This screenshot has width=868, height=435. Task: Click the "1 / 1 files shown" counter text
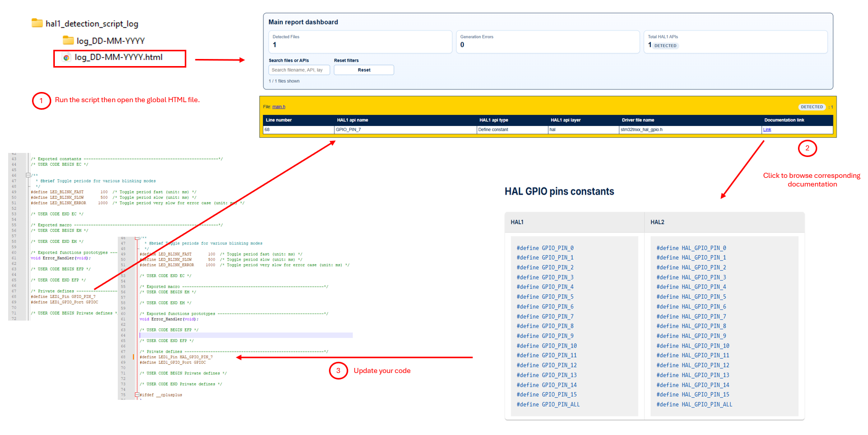[x=284, y=81]
